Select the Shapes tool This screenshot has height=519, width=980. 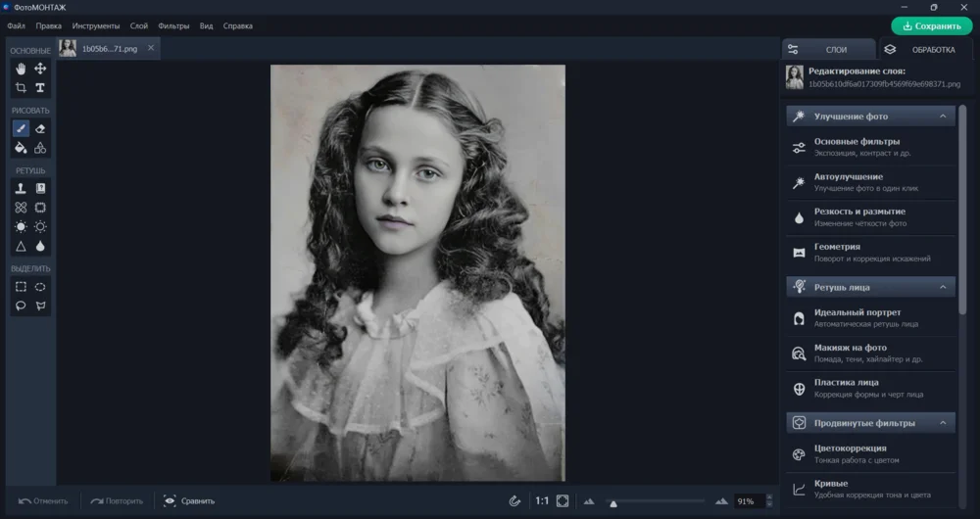point(40,148)
